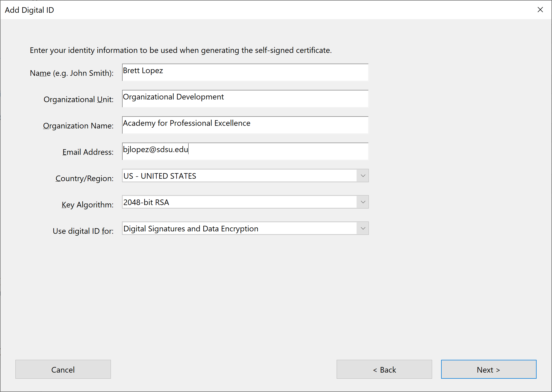Click the Add Digital ID title bar text

point(29,10)
